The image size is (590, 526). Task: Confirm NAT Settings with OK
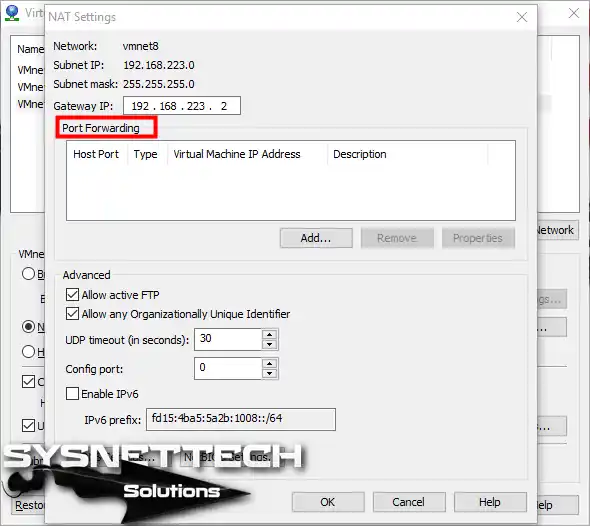click(x=328, y=502)
